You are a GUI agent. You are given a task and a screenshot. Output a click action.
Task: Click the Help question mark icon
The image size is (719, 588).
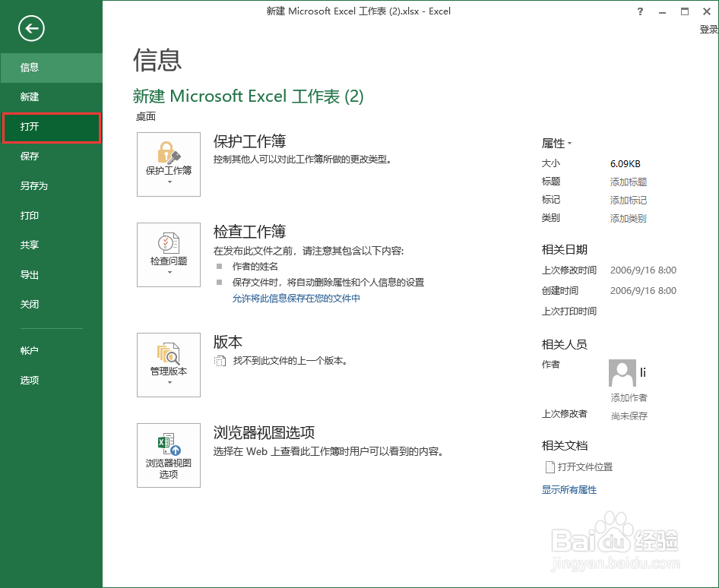click(639, 11)
